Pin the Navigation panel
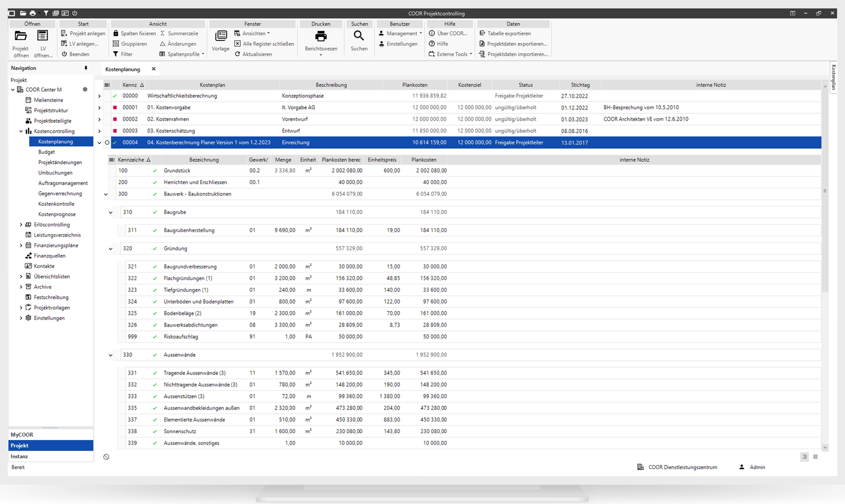 click(86, 68)
